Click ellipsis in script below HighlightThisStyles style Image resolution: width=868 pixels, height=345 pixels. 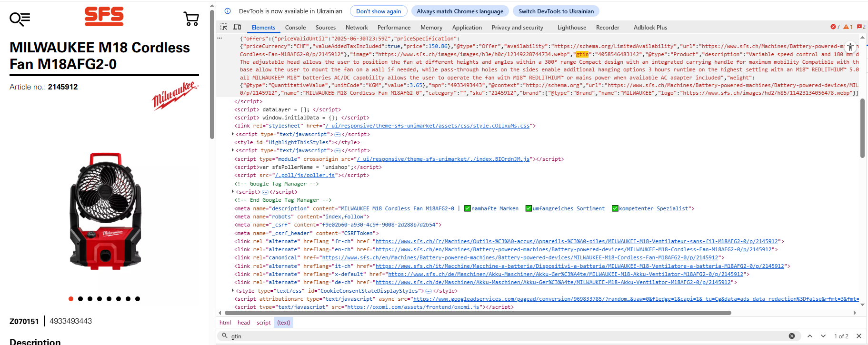tap(338, 151)
